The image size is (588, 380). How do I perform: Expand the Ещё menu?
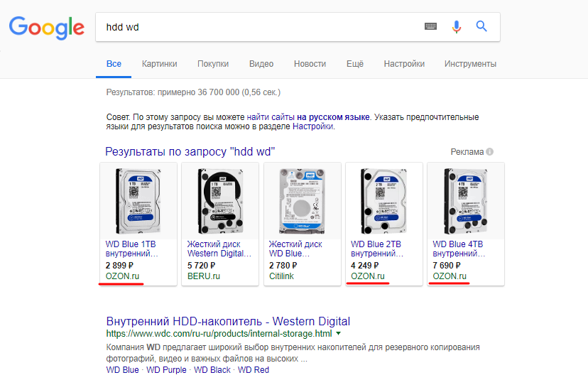(x=355, y=64)
